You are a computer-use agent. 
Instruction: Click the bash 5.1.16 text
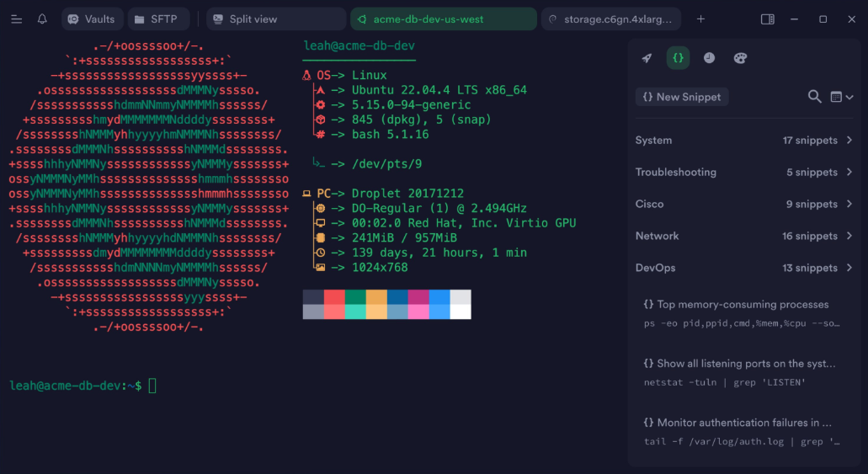391,134
